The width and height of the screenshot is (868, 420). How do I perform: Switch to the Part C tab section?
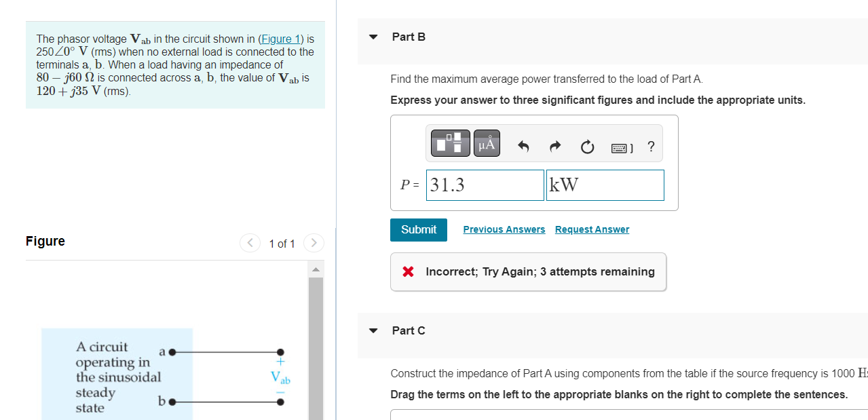[409, 330]
